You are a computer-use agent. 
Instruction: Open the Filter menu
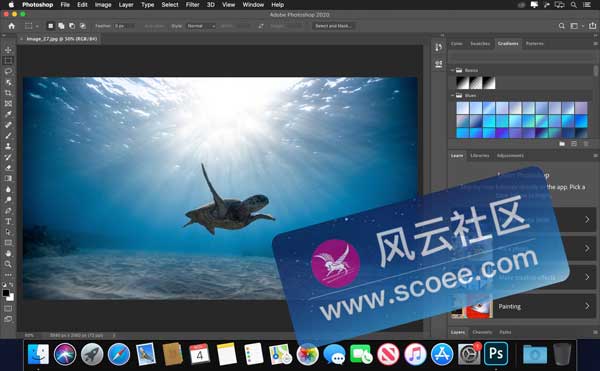[x=192, y=5]
